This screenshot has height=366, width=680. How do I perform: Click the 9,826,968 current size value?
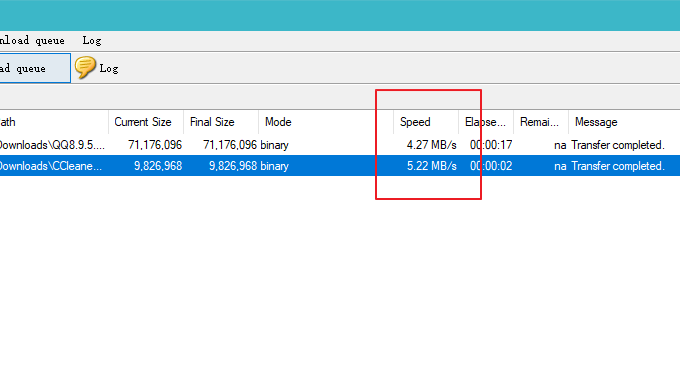(158, 166)
